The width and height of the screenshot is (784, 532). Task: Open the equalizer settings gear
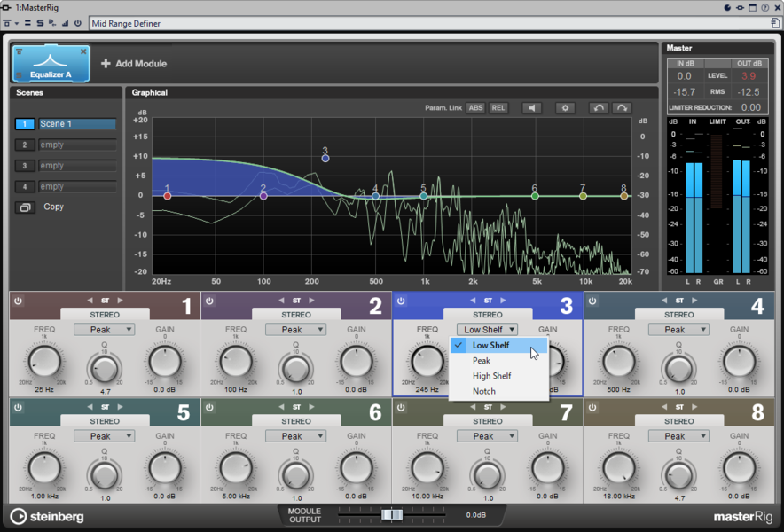[565, 108]
